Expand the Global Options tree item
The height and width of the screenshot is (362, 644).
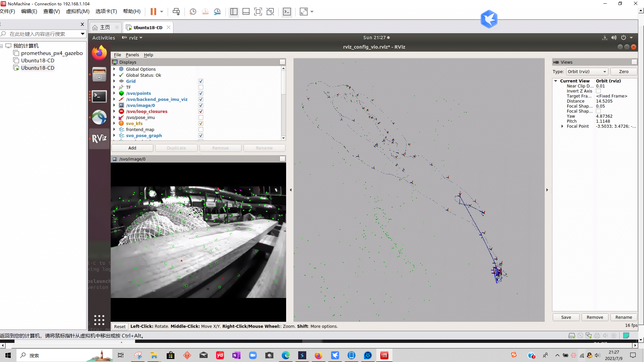pos(114,69)
